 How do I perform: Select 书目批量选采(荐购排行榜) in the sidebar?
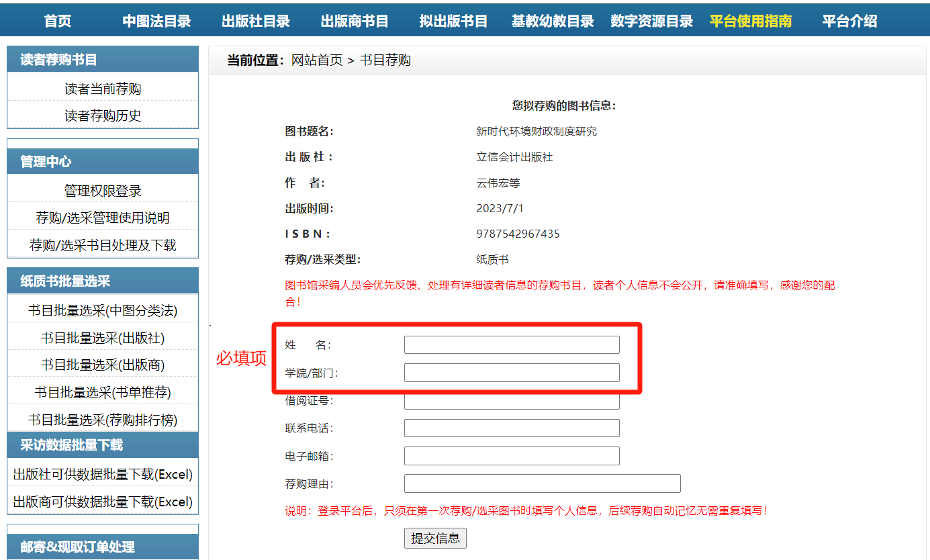click(103, 420)
